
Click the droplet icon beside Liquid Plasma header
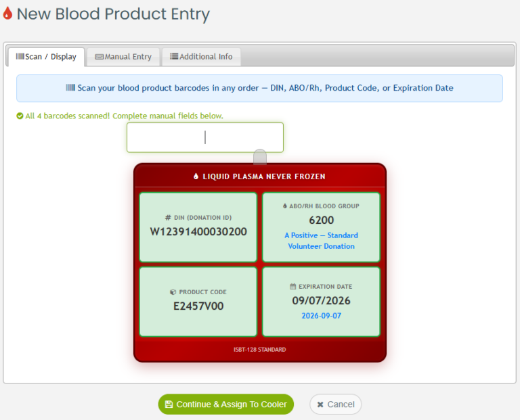(x=196, y=177)
